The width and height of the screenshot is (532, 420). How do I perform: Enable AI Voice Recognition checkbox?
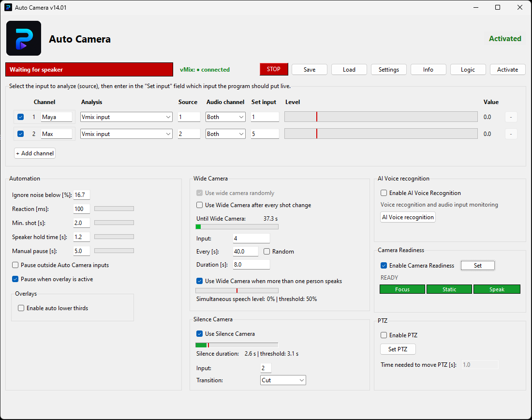pyautogui.click(x=384, y=193)
